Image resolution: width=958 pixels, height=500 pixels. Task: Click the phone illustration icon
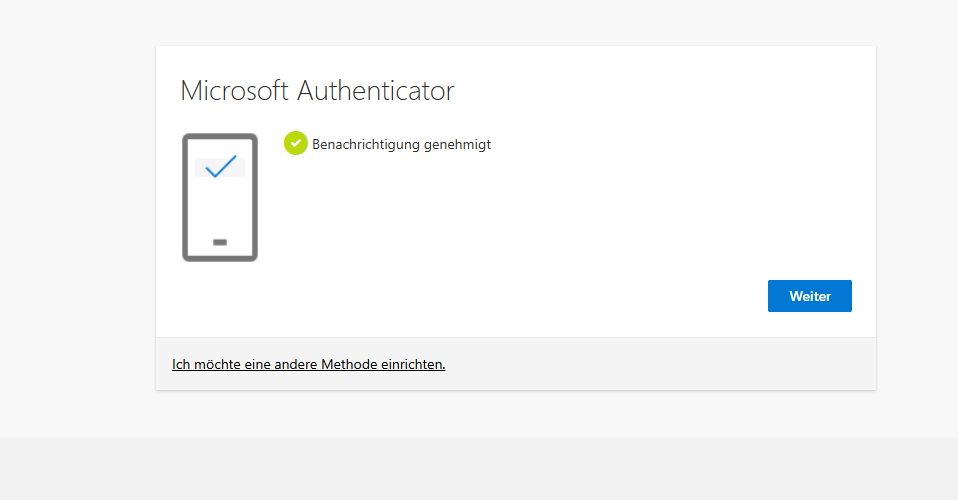click(x=220, y=197)
